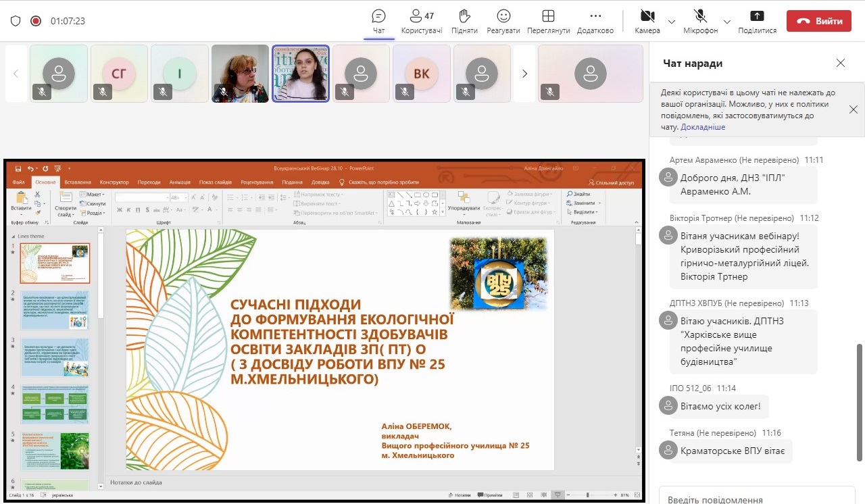The image size is (865, 504).
Task: Expand the camera options dropdown arrow
Action: pyautogui.click(x=672, y=22)
